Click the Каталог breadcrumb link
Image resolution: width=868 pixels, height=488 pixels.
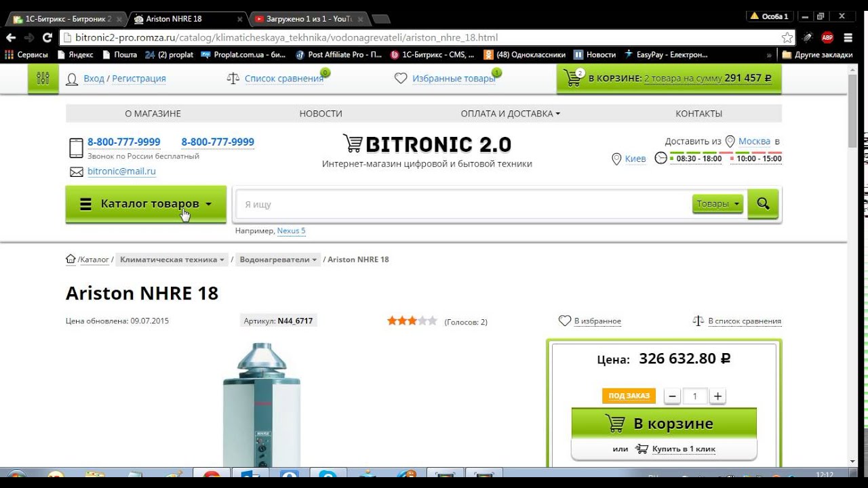(x=94, y=259)
